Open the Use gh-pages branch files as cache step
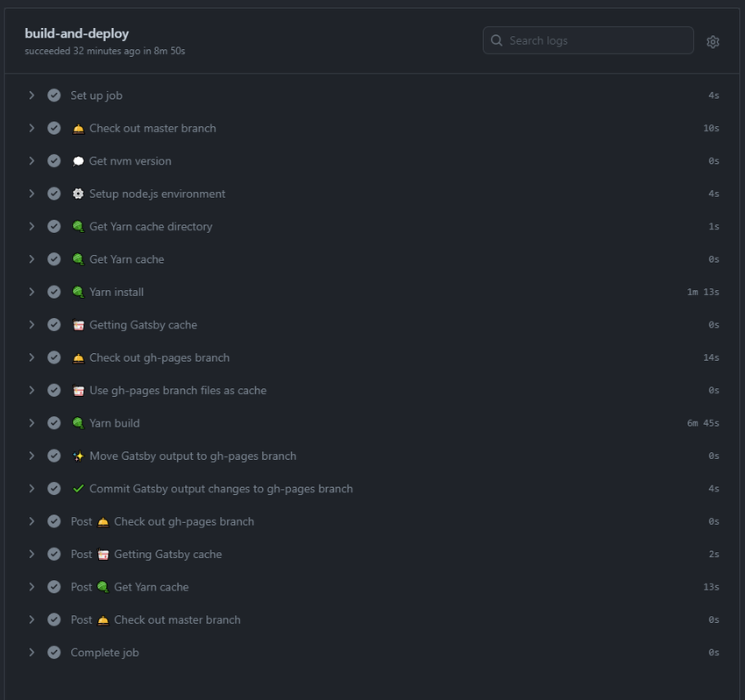Screen dimensions: 745x700 point(372,391)
